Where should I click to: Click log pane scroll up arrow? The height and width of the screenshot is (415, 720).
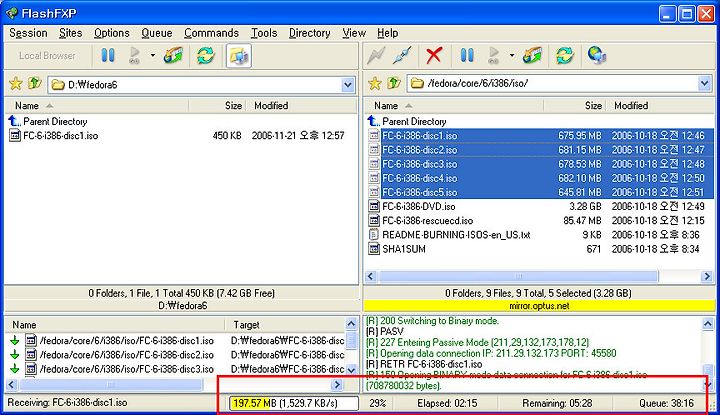708,324
